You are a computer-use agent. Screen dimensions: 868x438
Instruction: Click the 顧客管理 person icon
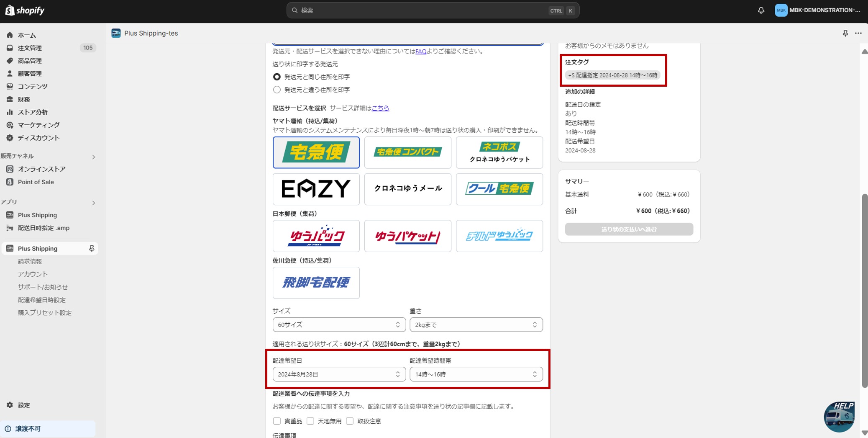click(10, 74)
